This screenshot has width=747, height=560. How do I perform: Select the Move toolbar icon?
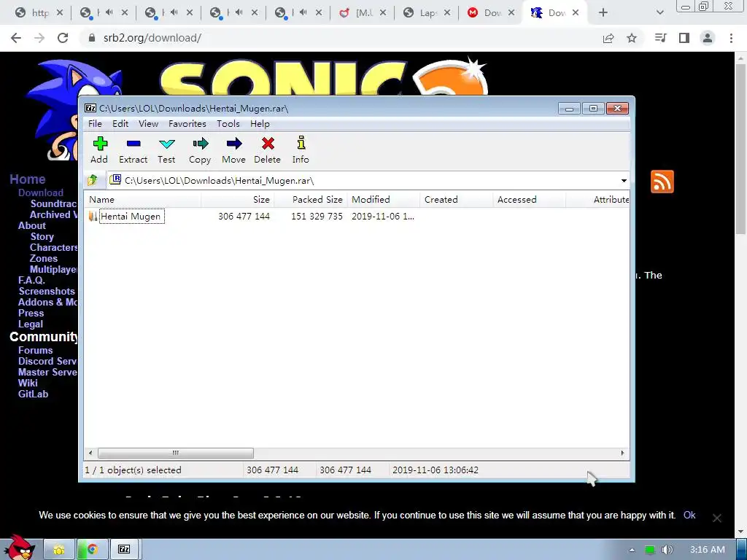coord(234,150)
